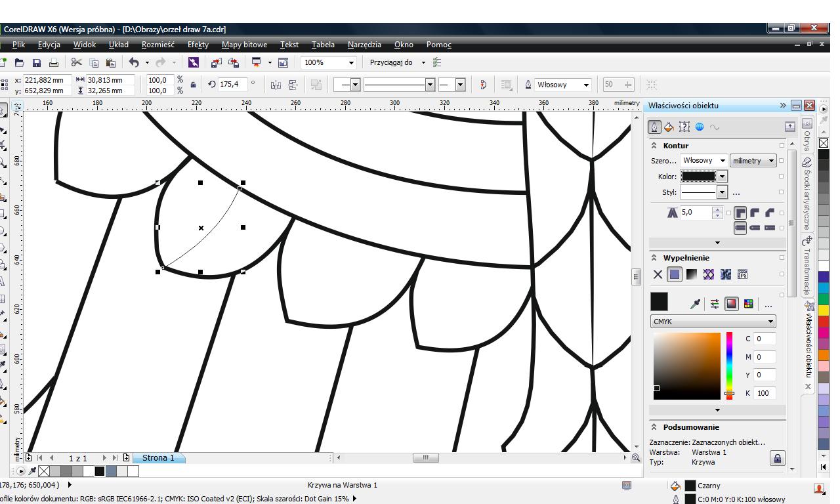The image size is (840, 504).
Task: Click the Undo arrow icon
Action: tap(134, 63)
